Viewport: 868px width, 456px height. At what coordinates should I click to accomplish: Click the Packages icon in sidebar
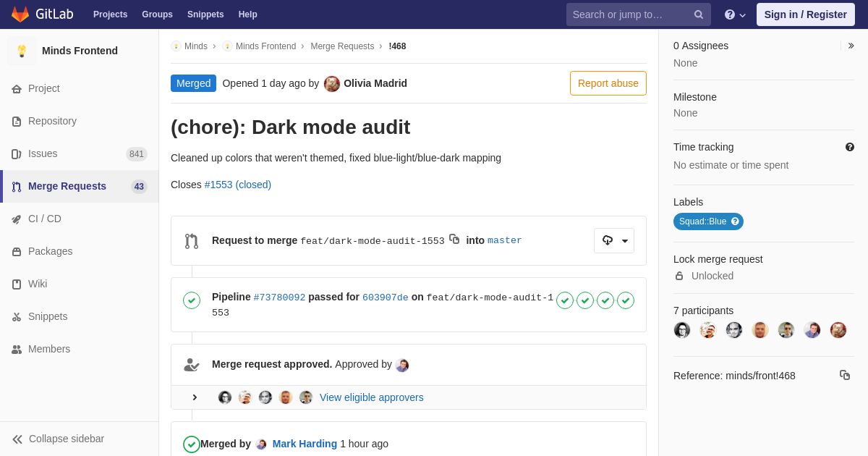pyautogui.click(x=17, y=252)
